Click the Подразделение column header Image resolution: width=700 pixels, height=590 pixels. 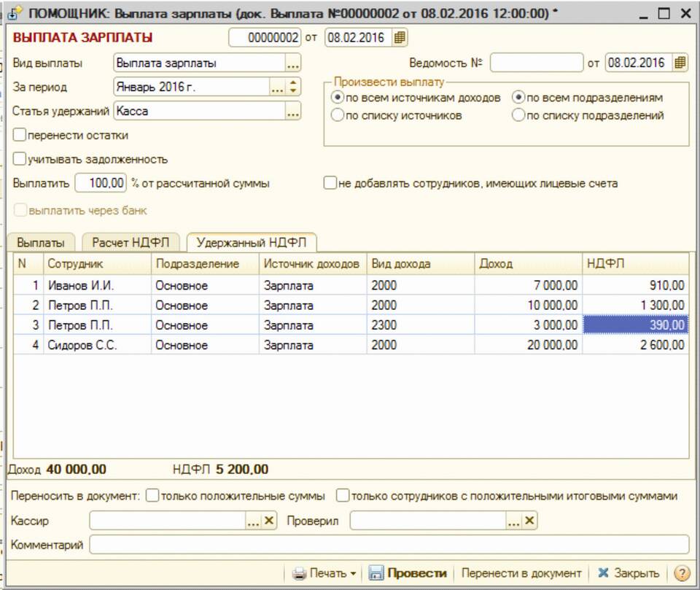tap(205, 263)
